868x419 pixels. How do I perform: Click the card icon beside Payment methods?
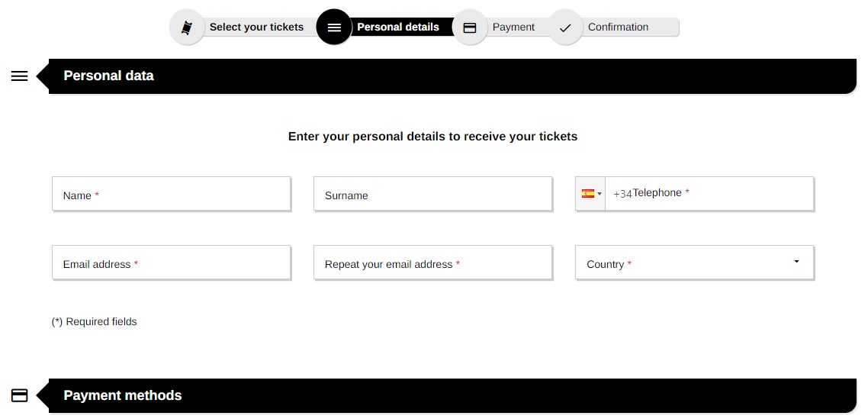click(19, 395)
